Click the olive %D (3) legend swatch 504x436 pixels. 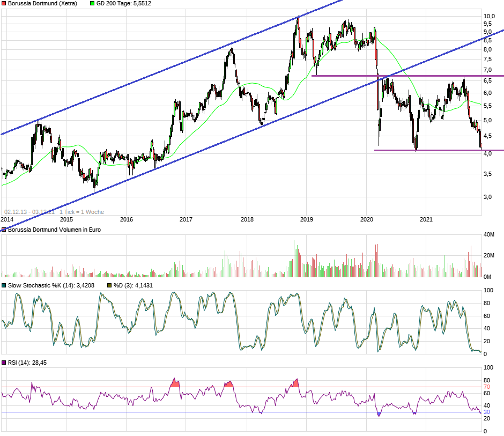(109, 285)
